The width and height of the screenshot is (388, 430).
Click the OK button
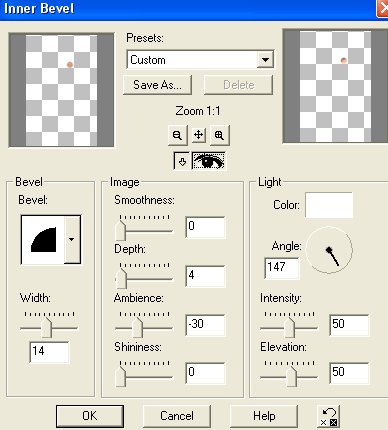(x=90, y=416)
